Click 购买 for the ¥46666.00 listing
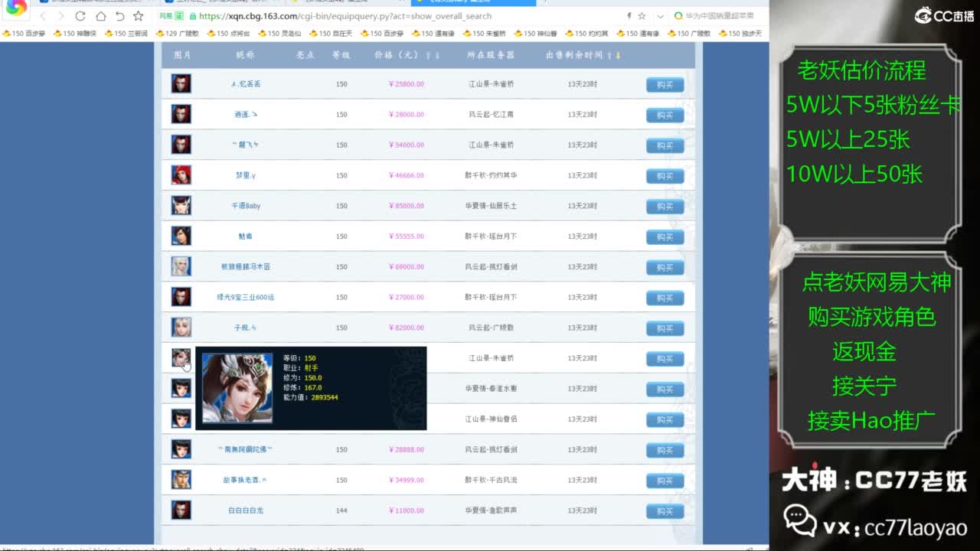 (x=665, y=176)
